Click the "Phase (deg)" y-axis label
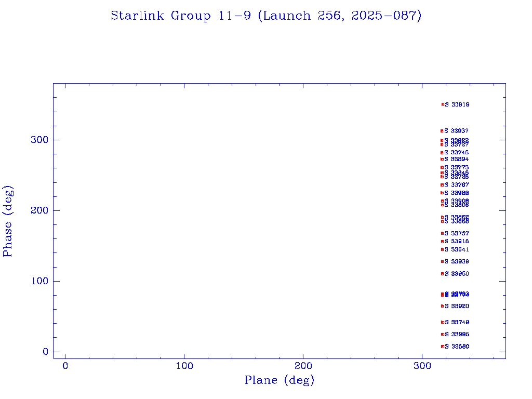 tap(8, 222)
